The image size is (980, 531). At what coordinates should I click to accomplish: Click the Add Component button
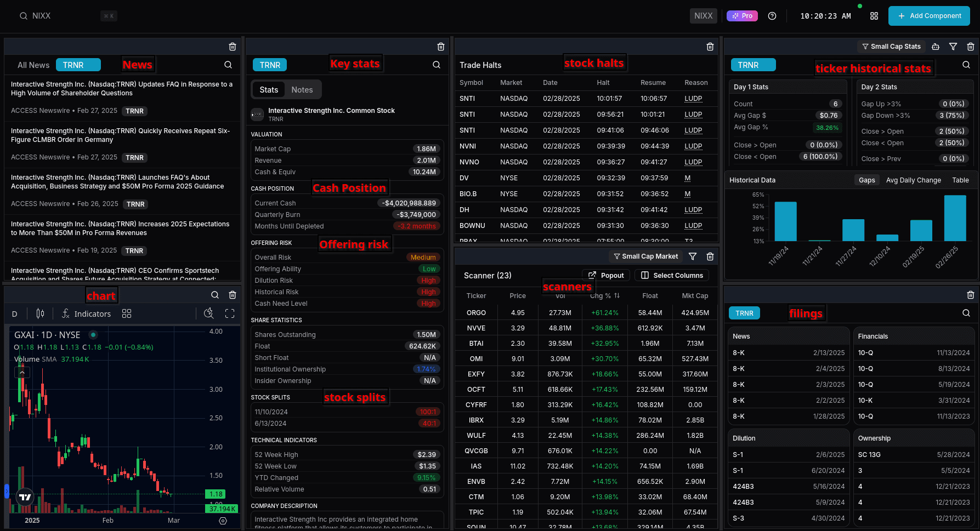[929, 16]
